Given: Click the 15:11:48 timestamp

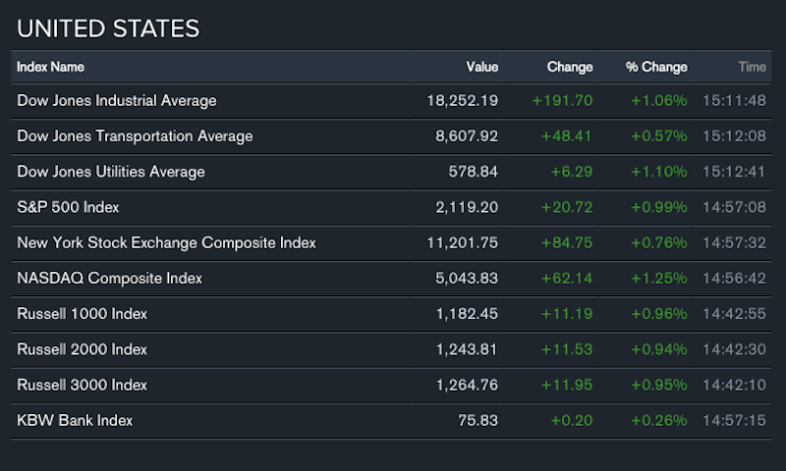Looking at the screenshot, I should pos(734,101).
